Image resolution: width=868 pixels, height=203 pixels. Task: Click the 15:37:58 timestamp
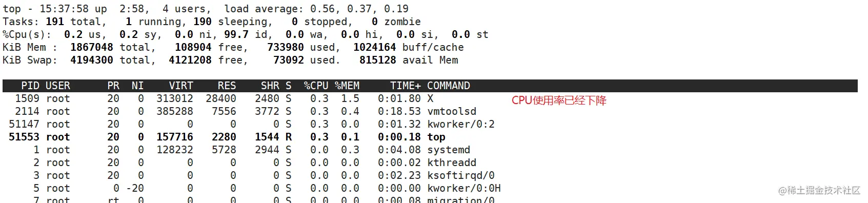click(x=64, y=9)
